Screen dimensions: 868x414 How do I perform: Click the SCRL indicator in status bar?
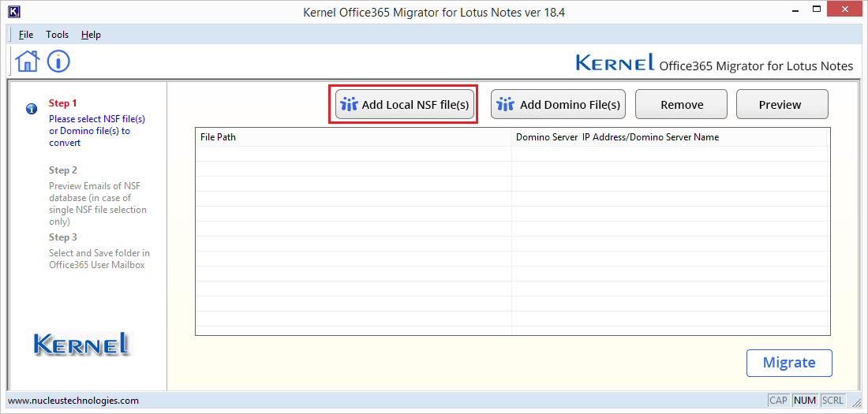pos(832,400)
